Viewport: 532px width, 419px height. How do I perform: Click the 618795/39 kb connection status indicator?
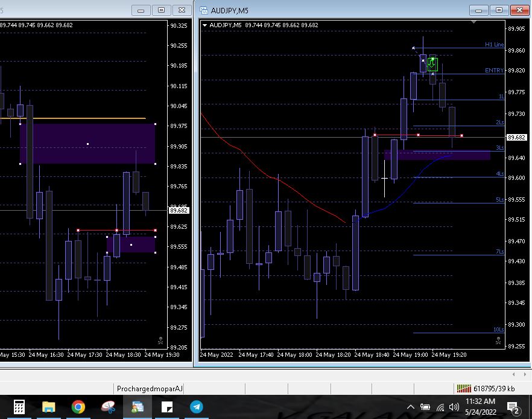point(486,388)
